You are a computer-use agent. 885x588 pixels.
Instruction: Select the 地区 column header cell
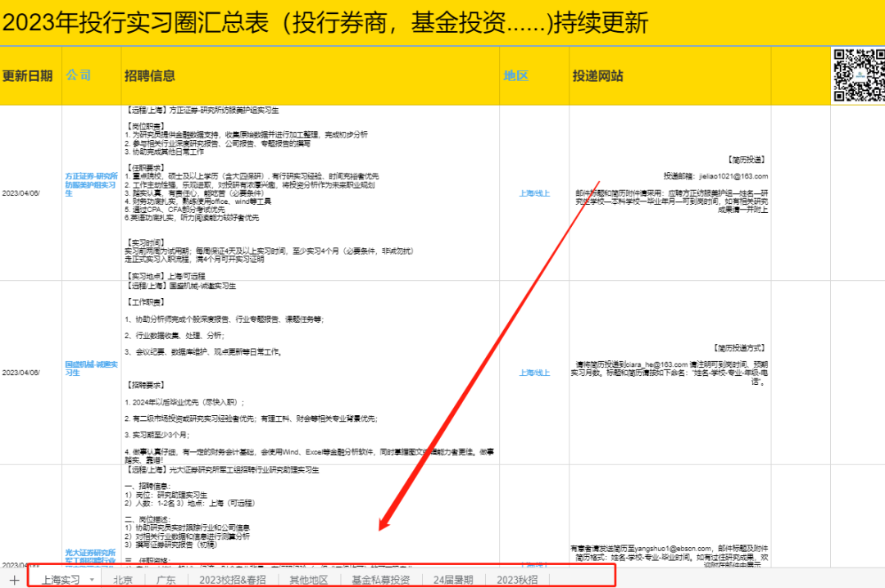534,75
